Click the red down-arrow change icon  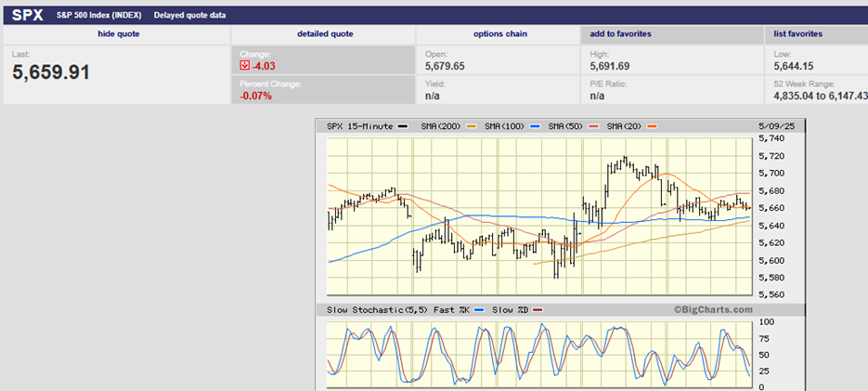(245, 67)
